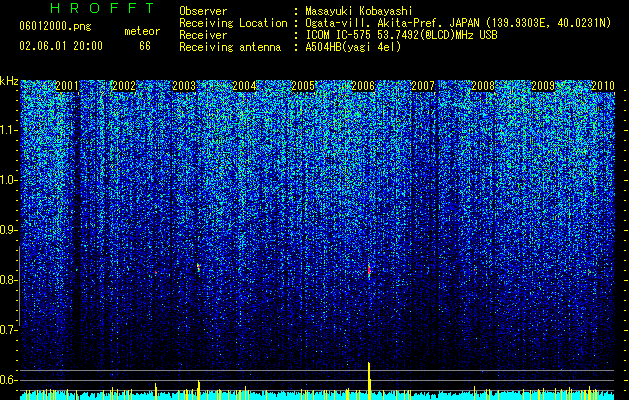Click the date stamp 02.06.01 20:00
Viewport: 629px width, 400px height.
(x=61, y=46)
